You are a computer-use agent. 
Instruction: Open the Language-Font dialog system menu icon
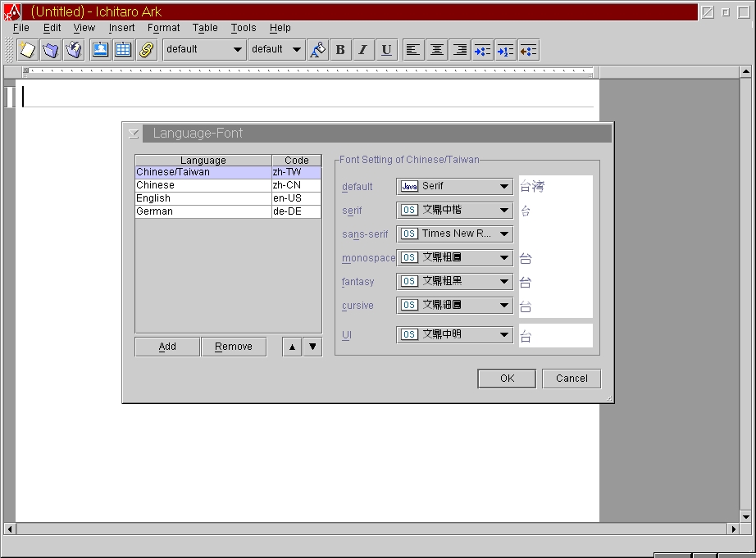(x=134, y=134)
